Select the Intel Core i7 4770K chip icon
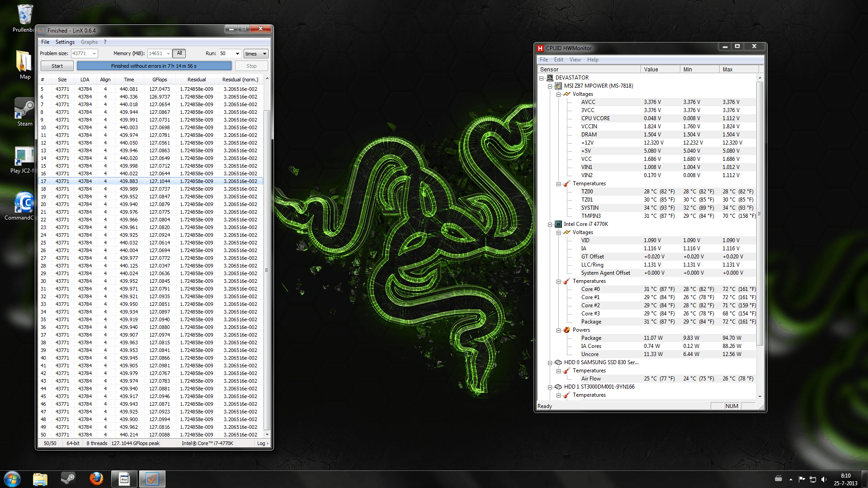Screen dimensions: 868x488 558,224
